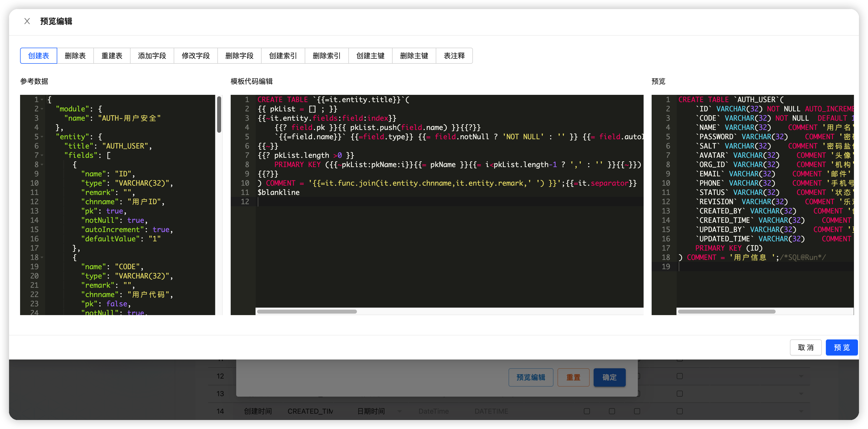Collapse the "fields" array fold arrow
This screenshot has width=868, height=429.
click(x=42, y=156)
